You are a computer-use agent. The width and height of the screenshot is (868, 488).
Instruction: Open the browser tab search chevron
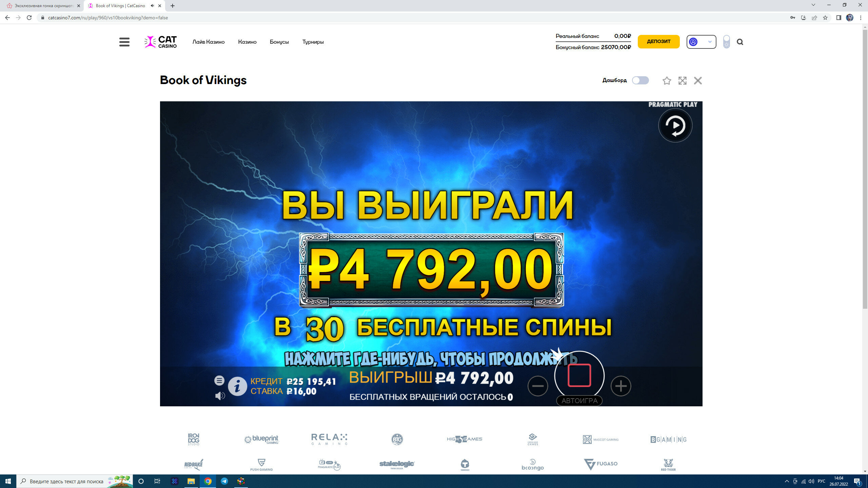(813, 5)
